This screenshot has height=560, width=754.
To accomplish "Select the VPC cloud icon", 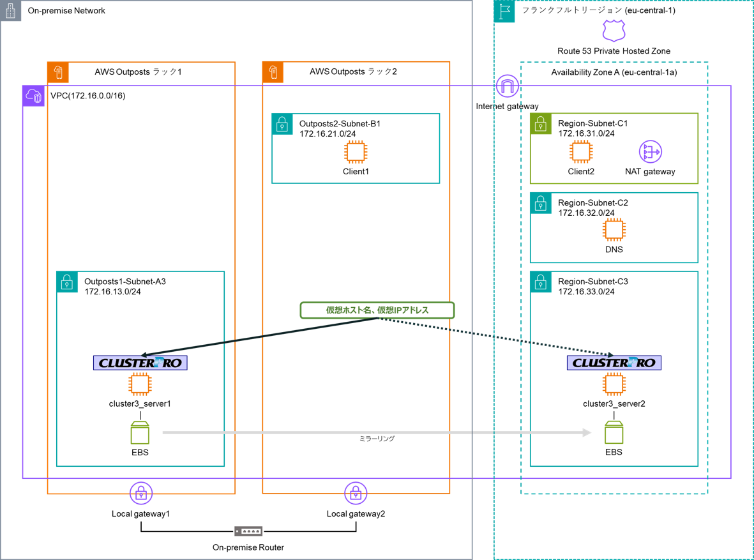I will click(33, 96).
